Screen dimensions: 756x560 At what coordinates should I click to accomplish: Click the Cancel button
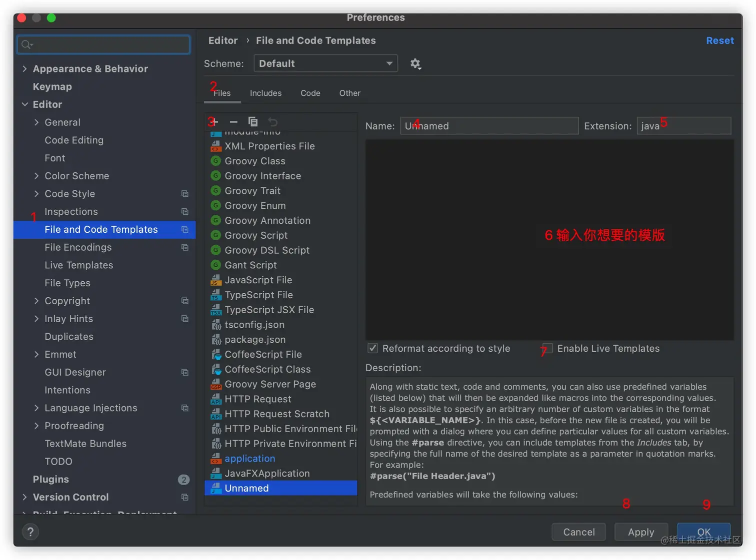point(579,532)
